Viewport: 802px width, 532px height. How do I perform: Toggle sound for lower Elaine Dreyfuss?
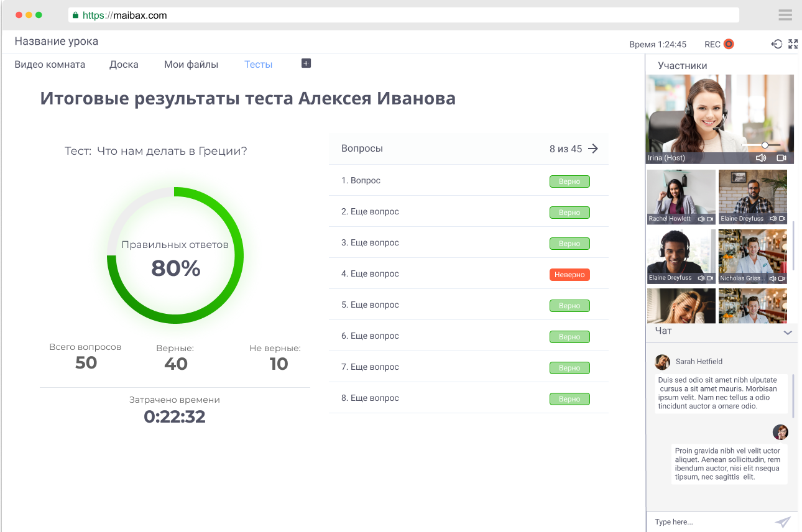pyautogui.click(x=701, y=277)
